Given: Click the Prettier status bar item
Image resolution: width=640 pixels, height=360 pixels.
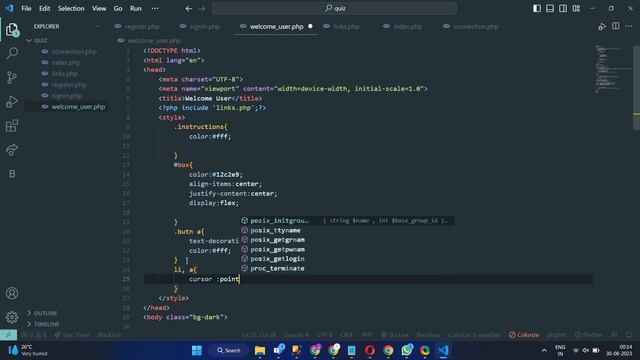Looking at the screenshot, I should [588, 335].
